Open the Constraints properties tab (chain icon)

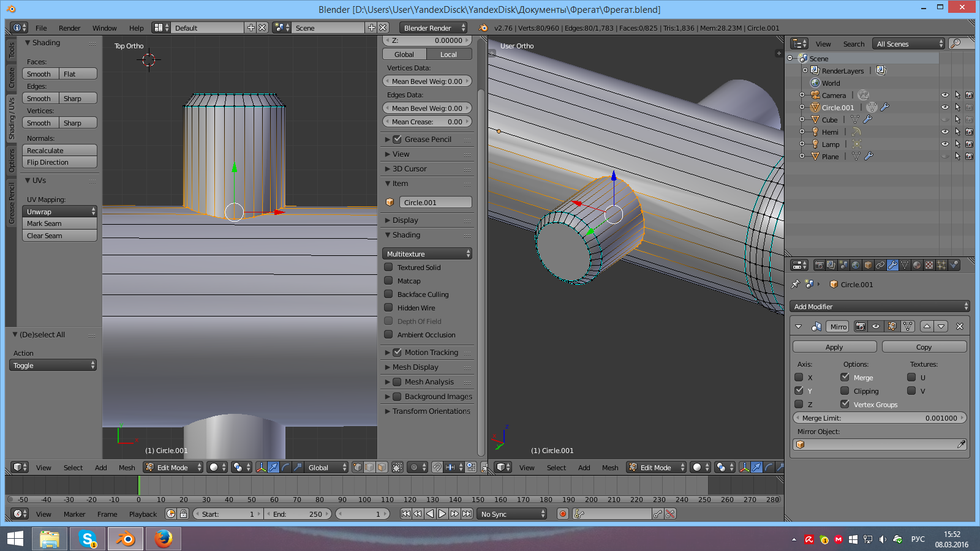880,265
